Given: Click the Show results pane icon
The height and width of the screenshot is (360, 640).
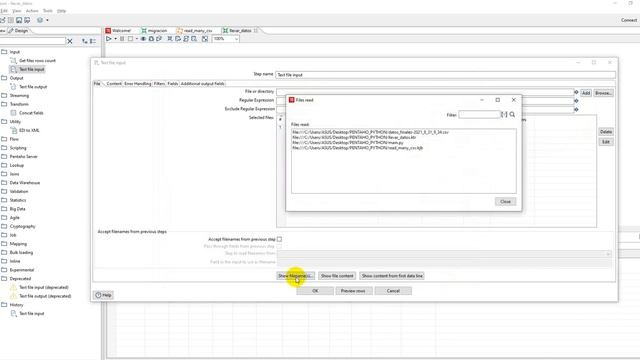Looking at the screenshot, I should pyautogui.click(x=205, y=39).
